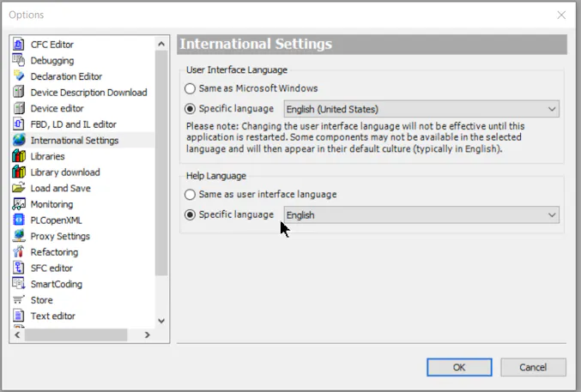Expand the Help Language English dropdown
This screenshot has height=392, width=581.
(x=421, y=215)
